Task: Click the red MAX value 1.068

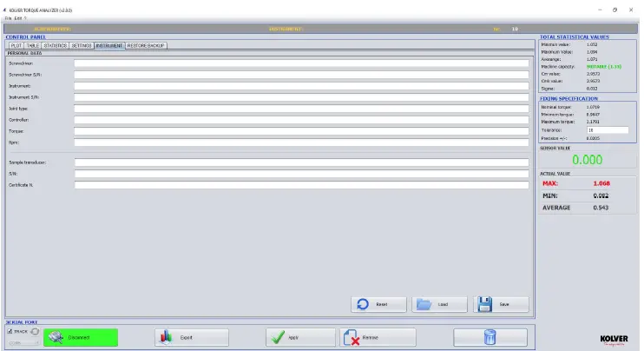Action: [x=601, y=183]
